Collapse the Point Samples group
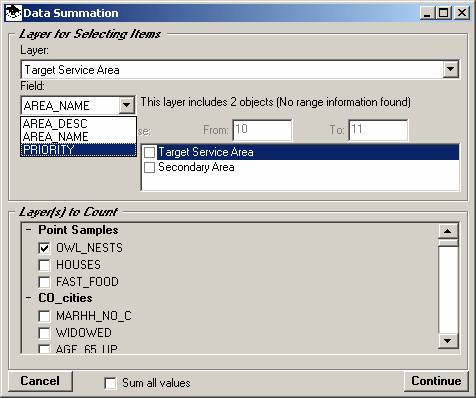The height and width of the screenshot is (398, 476). [x=29, y=230]
